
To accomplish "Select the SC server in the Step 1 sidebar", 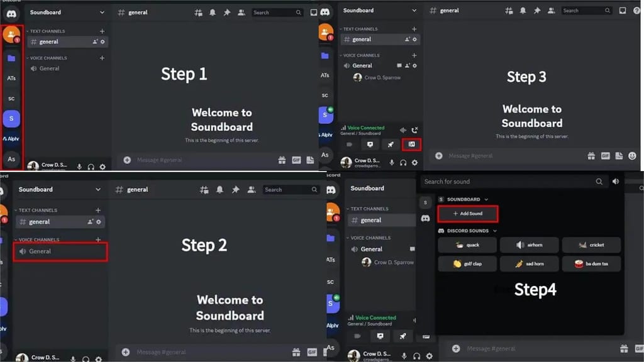I will [x=11, y=99].
